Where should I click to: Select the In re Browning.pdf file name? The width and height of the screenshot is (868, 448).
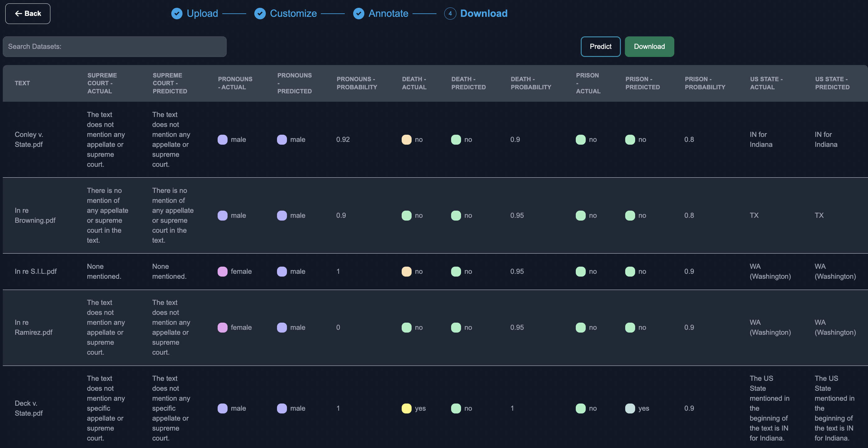pyautogui.click(x=35, y=215)
